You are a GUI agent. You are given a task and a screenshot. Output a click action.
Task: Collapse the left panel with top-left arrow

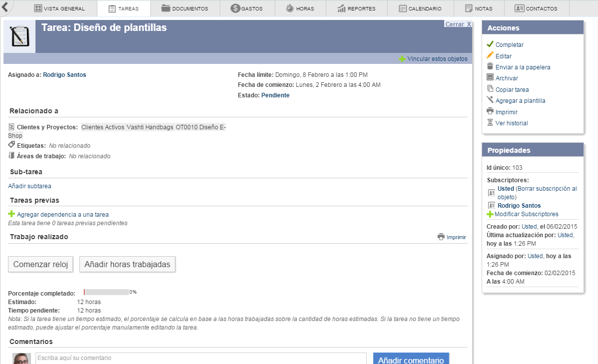[x=6, y=6]
